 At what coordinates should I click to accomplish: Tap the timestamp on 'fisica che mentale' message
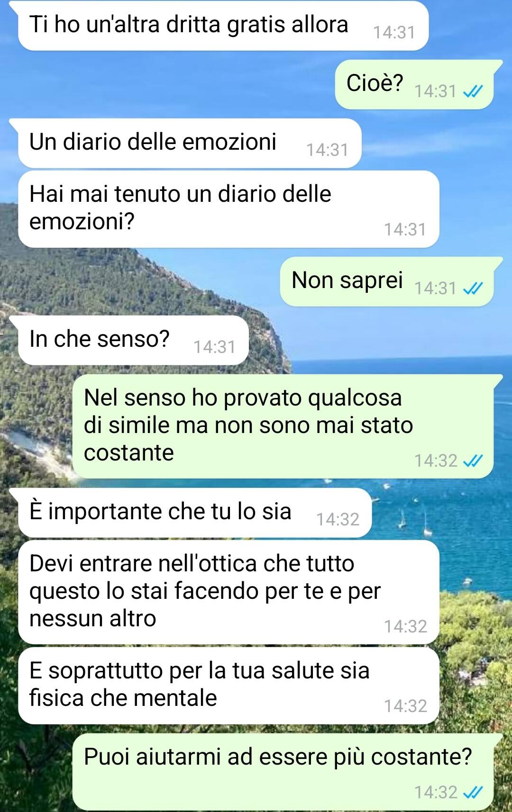[x=405, y=706]
